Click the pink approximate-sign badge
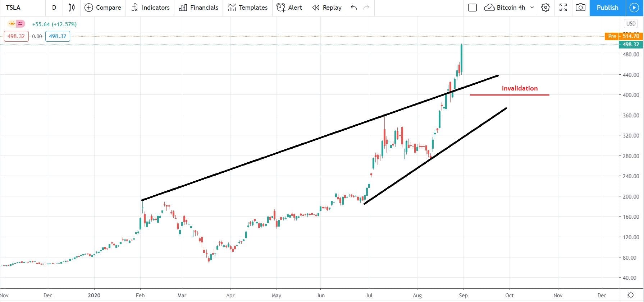The image size is (644, 302). coord(20,24)
